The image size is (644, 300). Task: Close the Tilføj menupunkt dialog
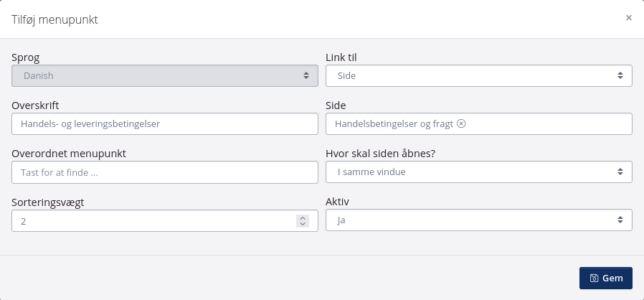coord(629,18)
